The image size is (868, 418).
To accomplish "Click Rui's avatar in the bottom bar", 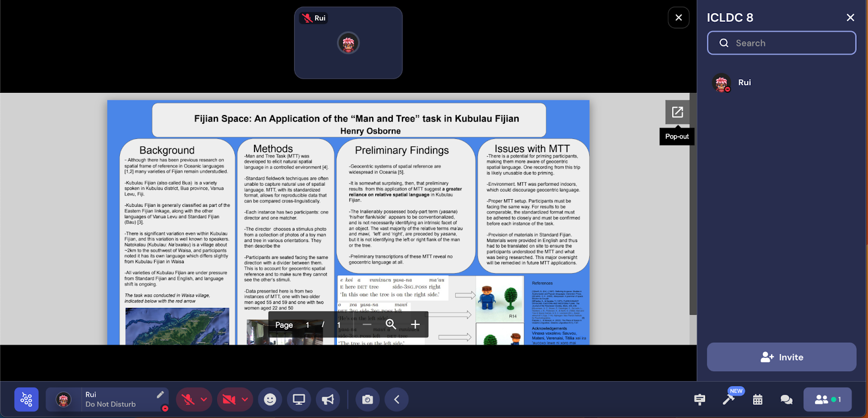I will click(63, 400).
